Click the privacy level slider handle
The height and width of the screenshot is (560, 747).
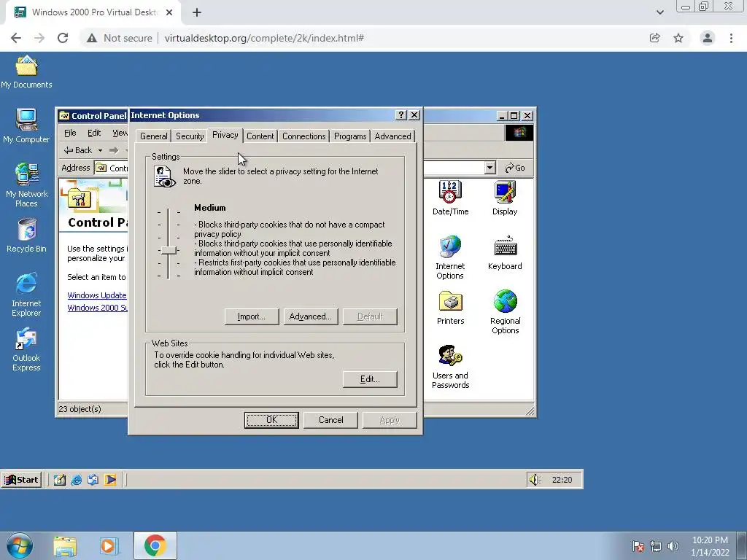tap(169, 250)
